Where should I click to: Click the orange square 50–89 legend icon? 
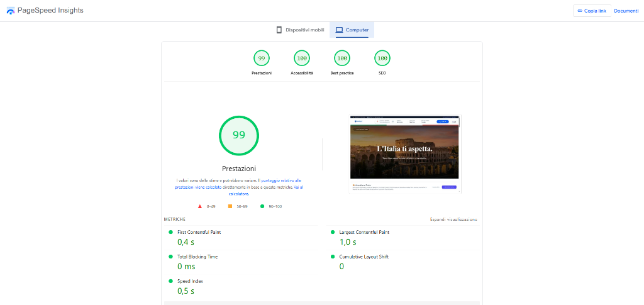pyautogui.click(x=230, y=206)
